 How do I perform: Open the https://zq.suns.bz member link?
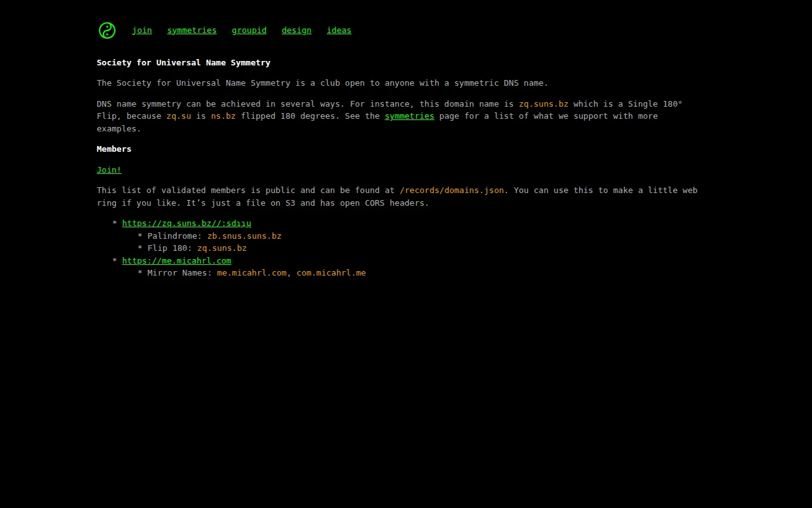pos(187,224)
